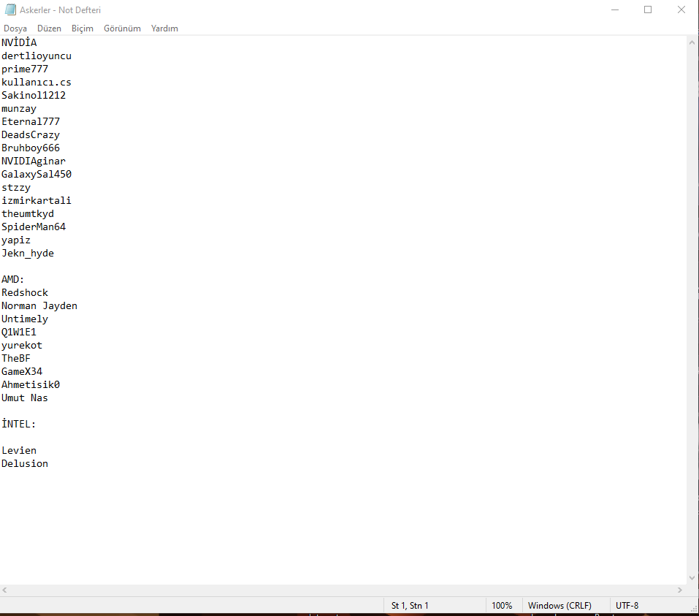Click the line prime777
Screen dimensions: 699x616
[25, 69]
